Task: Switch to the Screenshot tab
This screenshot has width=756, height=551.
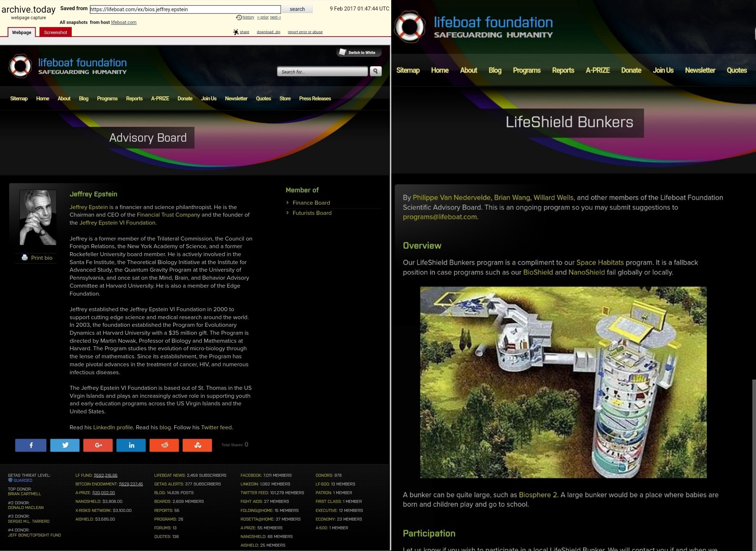Action: (x=55, y=32)
